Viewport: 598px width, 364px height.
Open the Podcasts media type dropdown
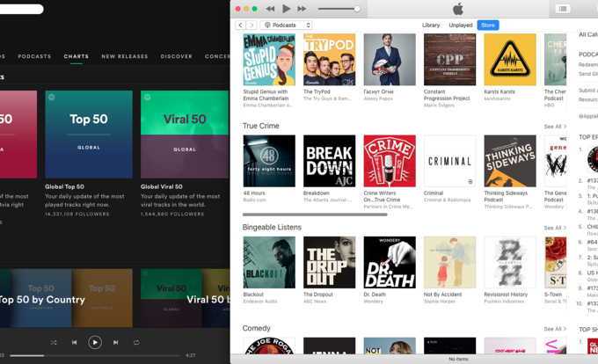[286, 25]
